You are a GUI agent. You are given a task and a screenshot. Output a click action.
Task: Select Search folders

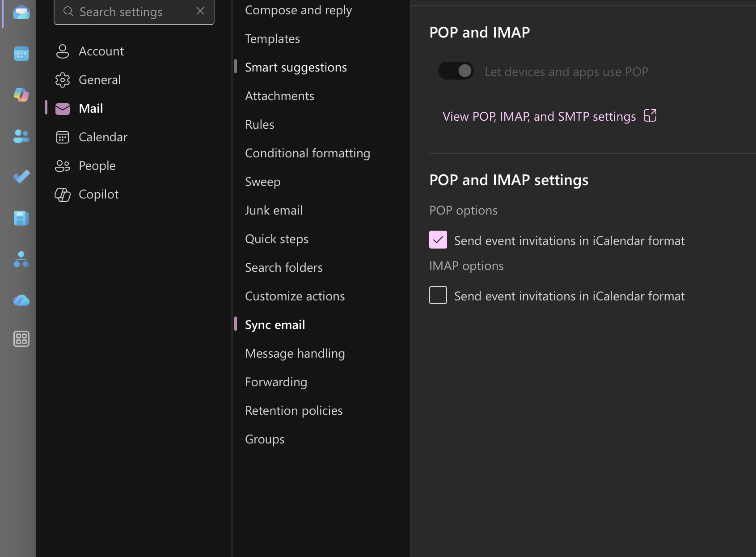tap(284, 268)
